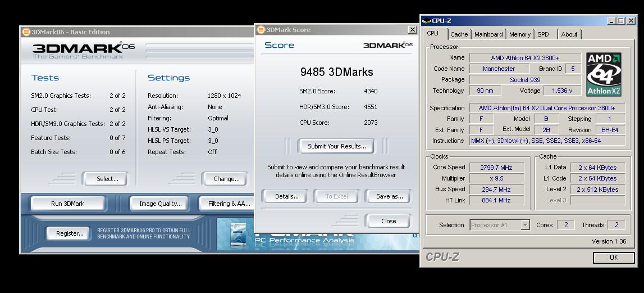Screen dimensions: 644x293
Task: Click the PCMark product box thumbnail in banner
Action: [239, 235]
